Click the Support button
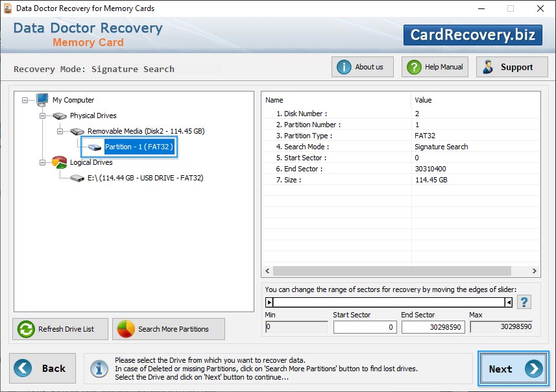Screen dimensions: 556x392 (512, 67)
